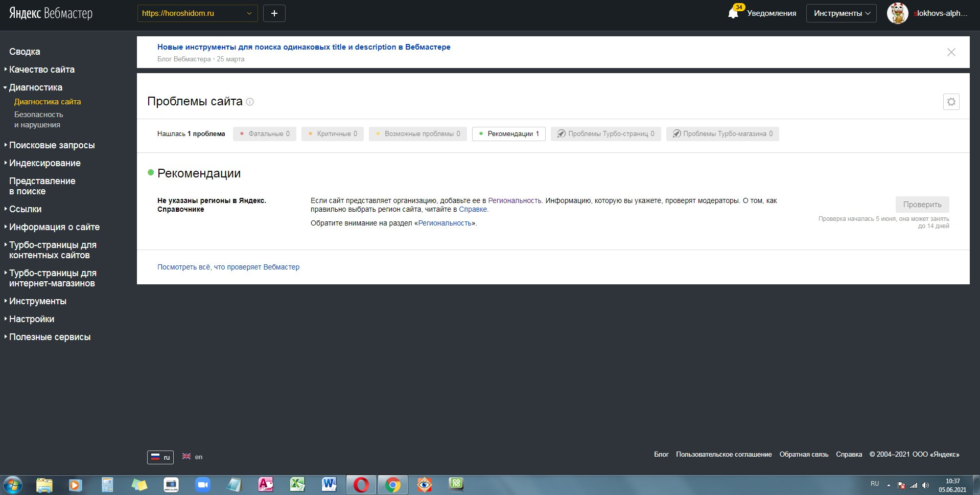Open the Инструменты dropdown in header
This screenshot has height=495, width=980.
[x=841, y=13]
